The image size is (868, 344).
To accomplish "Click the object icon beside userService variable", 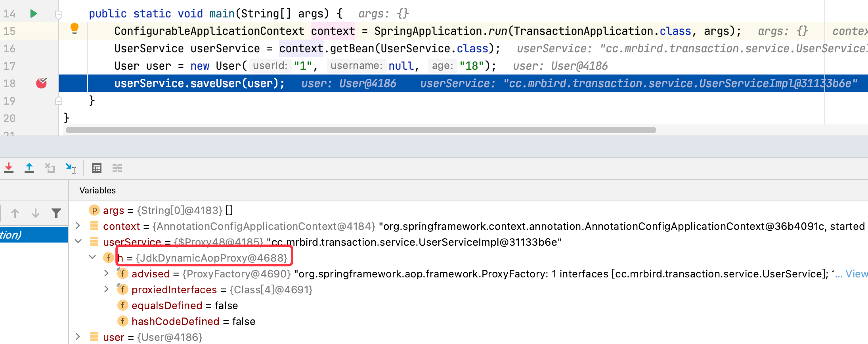I will pyautogui.click(x=94, y=242).
